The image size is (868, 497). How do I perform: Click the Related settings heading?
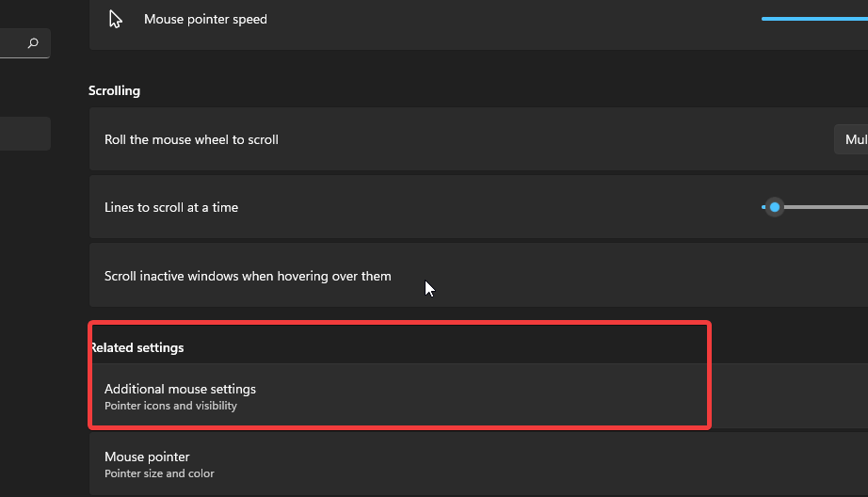click(137, 347)
